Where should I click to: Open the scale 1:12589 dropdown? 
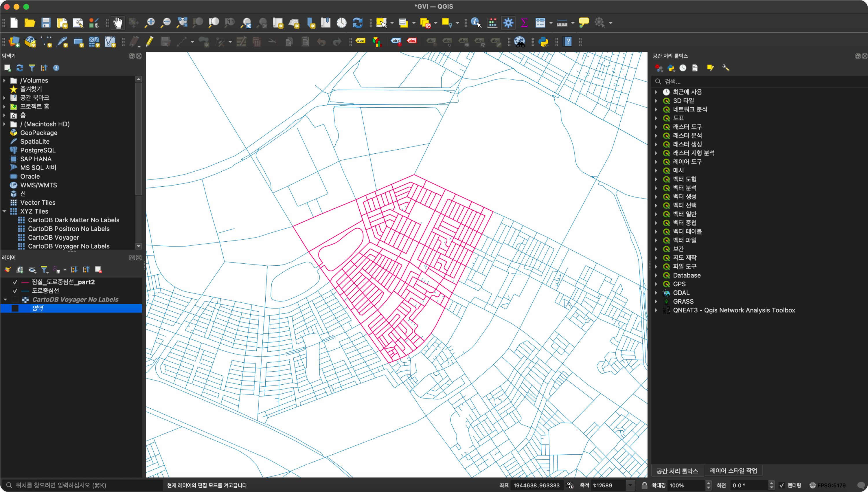(x=630, y=485)
